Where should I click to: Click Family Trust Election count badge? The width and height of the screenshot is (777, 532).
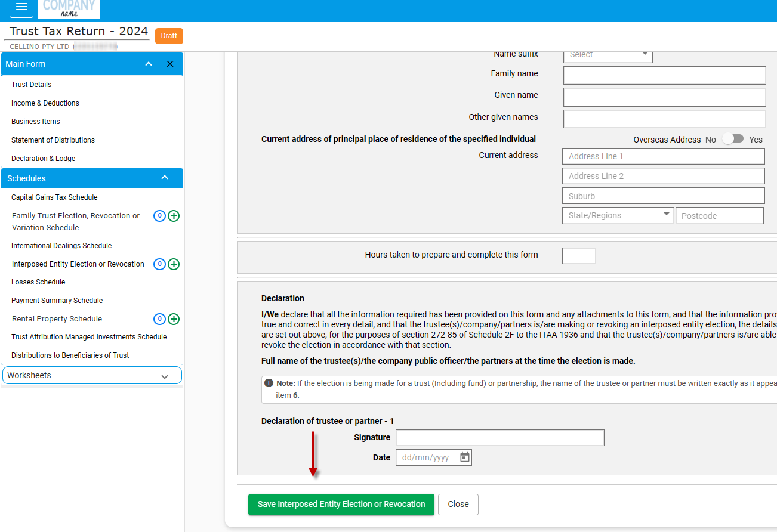tap(159, 216)
